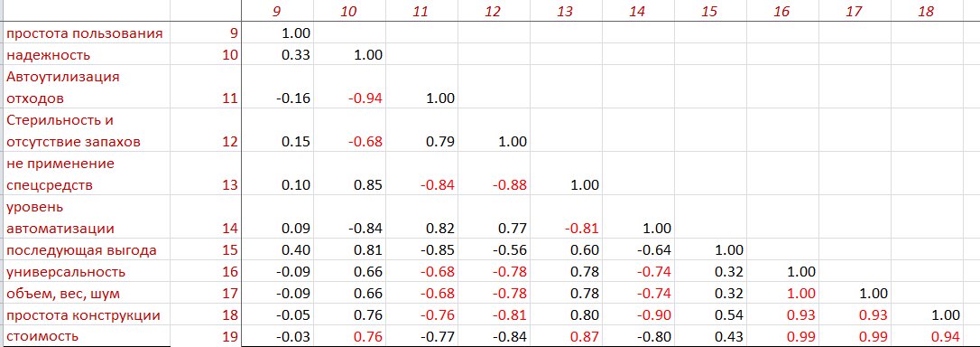
Task: Select the 0.77 cell in row 14
Action: [494, 217]
